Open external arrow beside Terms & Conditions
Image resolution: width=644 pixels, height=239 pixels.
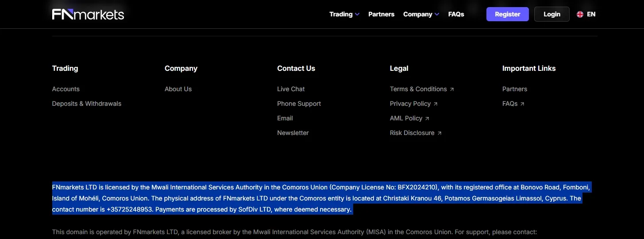[452, 89]
